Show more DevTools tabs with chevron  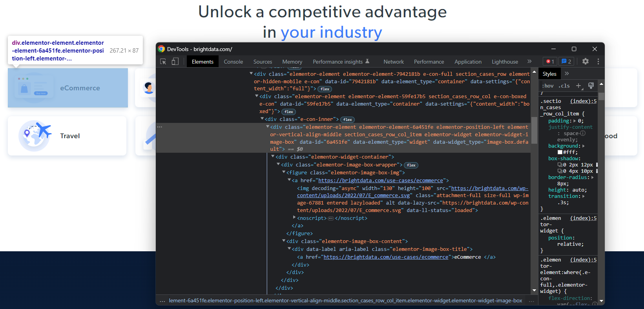coord(529,62)
